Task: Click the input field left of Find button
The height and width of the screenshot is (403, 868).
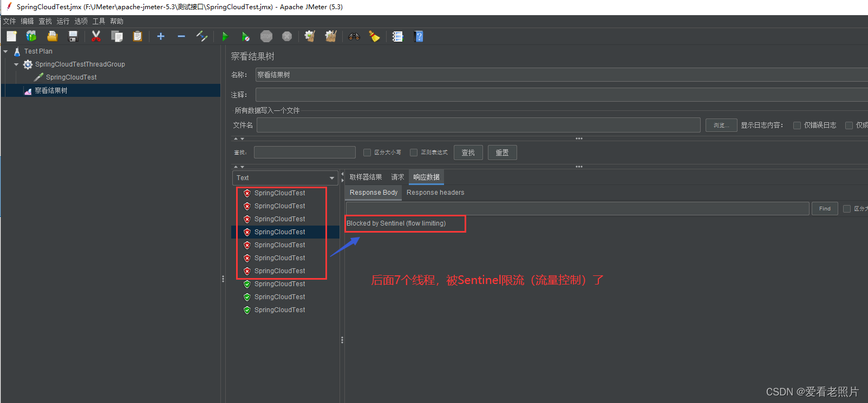Action: pos(578,209)
